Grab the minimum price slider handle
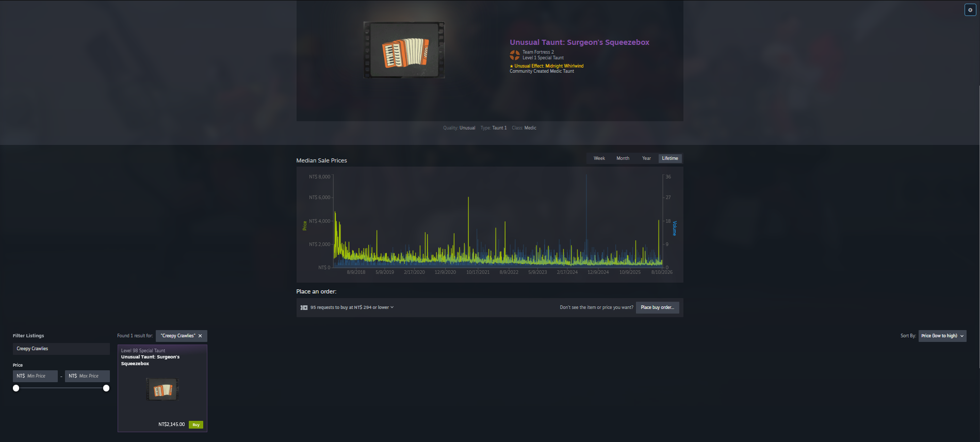980x442 pixels. (x=16, y=388)
